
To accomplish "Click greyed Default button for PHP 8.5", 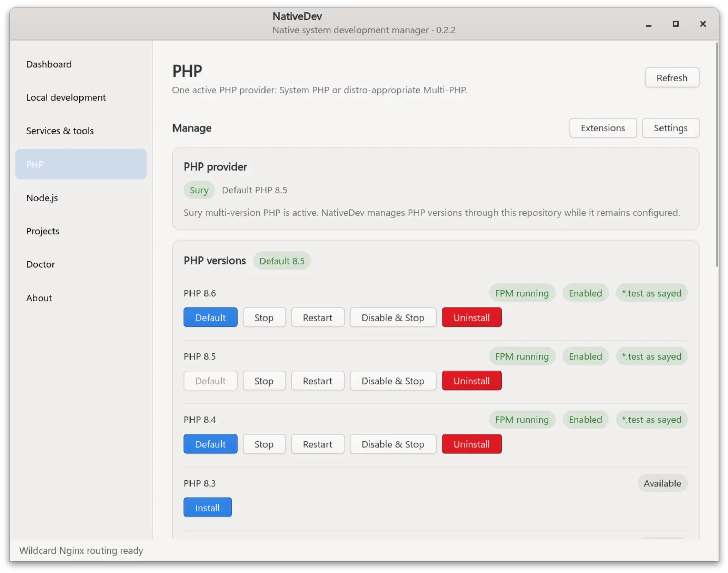I will (210, 381).
